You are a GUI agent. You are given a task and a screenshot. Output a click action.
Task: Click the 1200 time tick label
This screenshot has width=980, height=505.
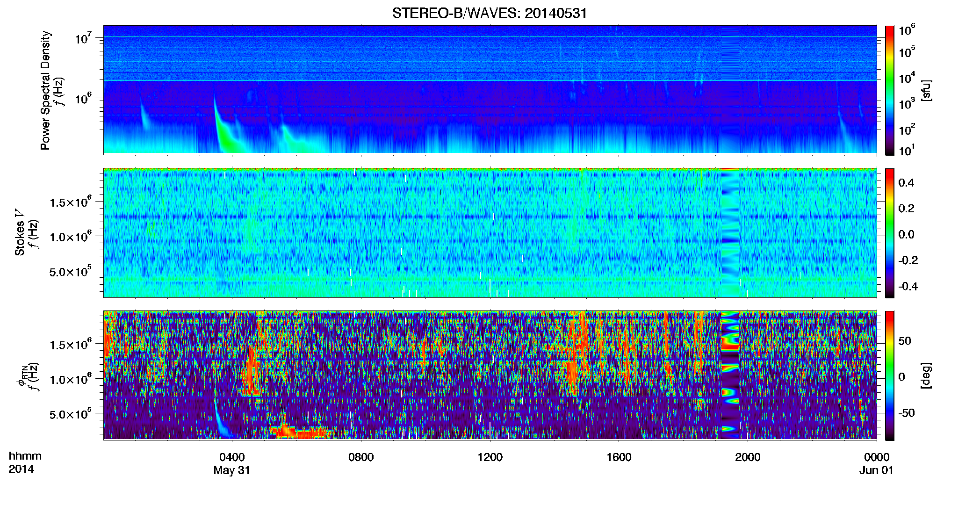(x=490, y=457)
